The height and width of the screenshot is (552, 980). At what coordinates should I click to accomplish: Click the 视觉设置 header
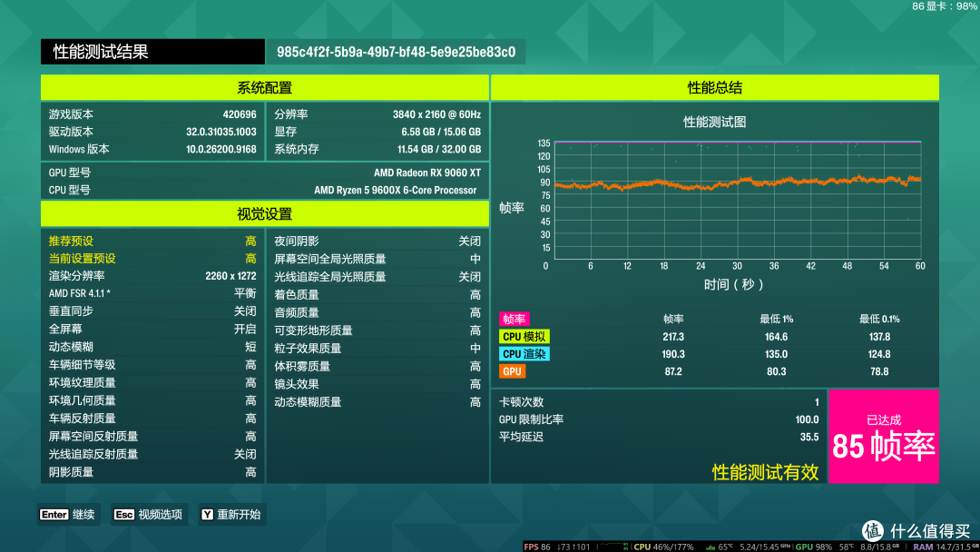tap(264, 213)
